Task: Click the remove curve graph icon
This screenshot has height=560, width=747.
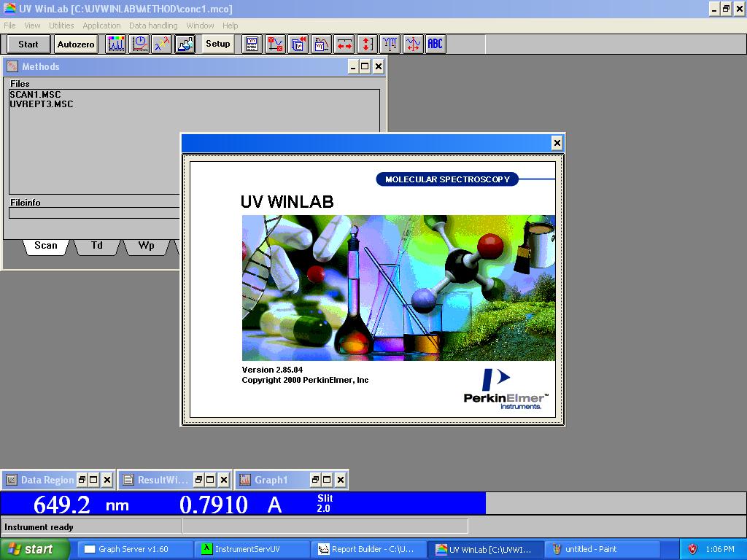Action: [274, 44]
